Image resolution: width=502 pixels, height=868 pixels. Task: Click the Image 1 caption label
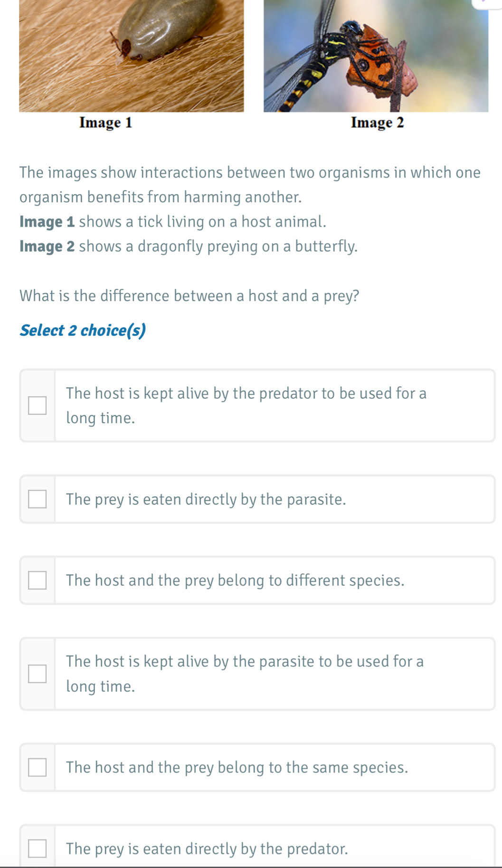point(106,123)
